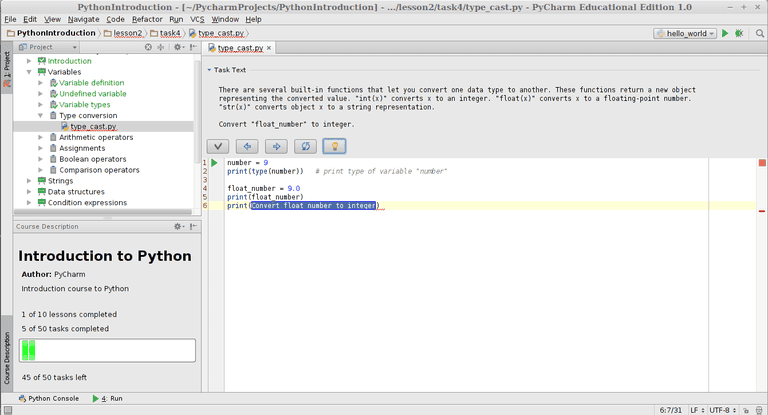The image size is (768, 415).
Task: Click the red error stripe indicator square
Action: point(762,163)
